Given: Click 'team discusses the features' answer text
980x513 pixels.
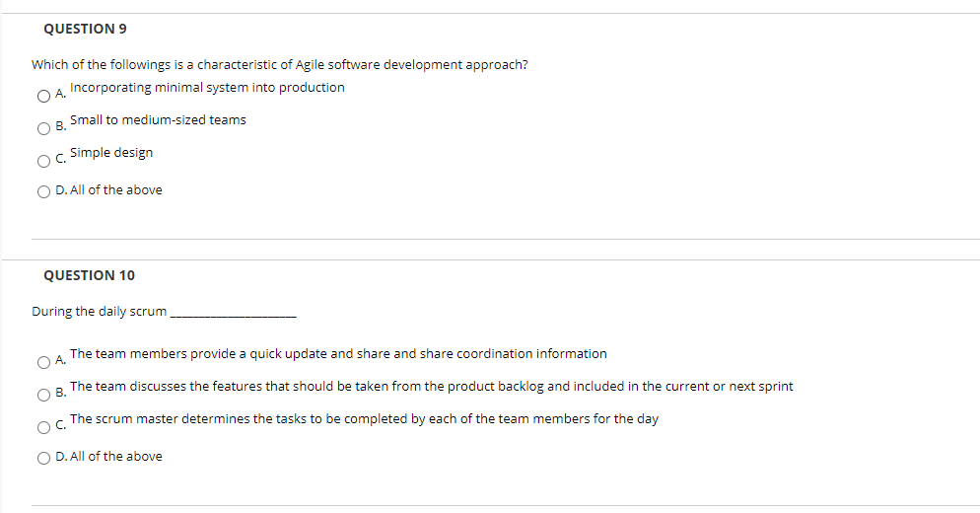Looking at the screenshot, I should click(x=431, y=387).
